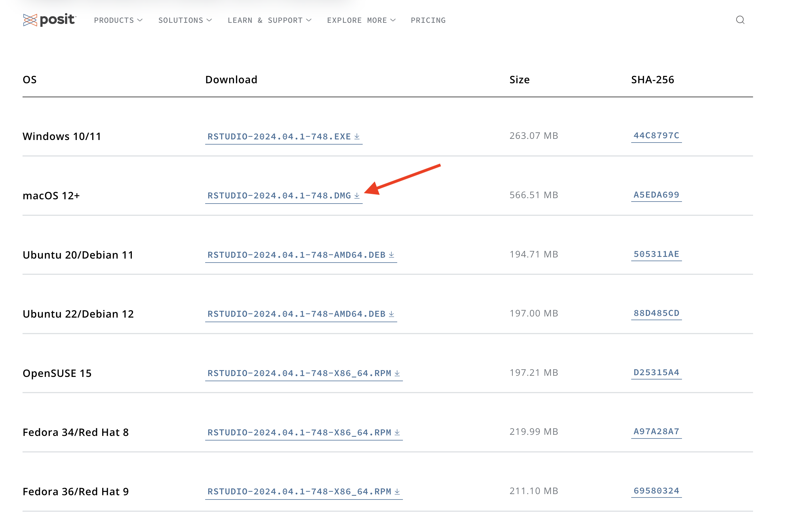
Task: Download the Fedora 36/Red Hat 9 RPM package
Action: pyautogui.click(x=304, y=492)
